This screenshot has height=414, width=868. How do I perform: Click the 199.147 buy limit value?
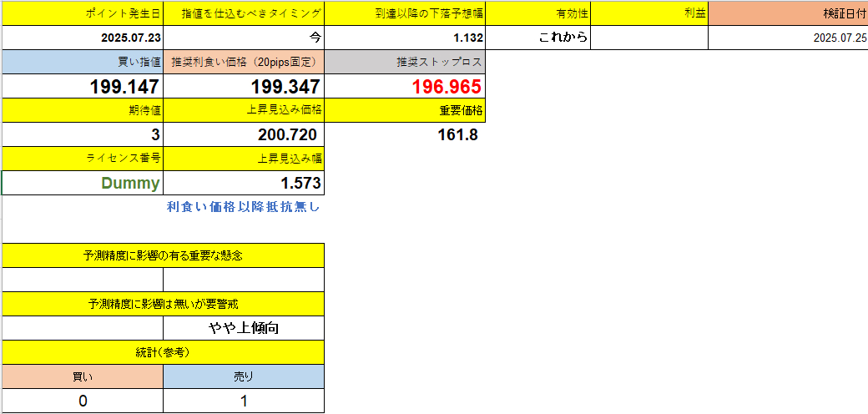click(83, 86)
